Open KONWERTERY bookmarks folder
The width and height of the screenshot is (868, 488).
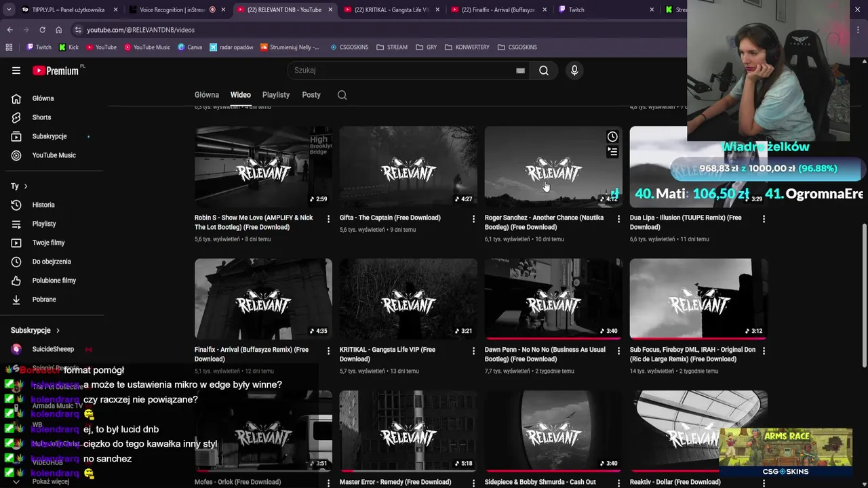pyautogui.click(x=467, y=47)
